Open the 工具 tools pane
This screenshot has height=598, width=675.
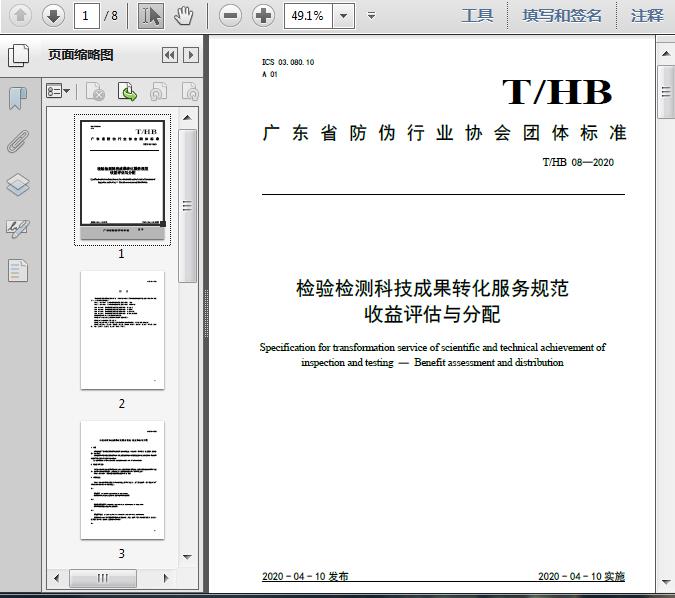coord(477,16)
